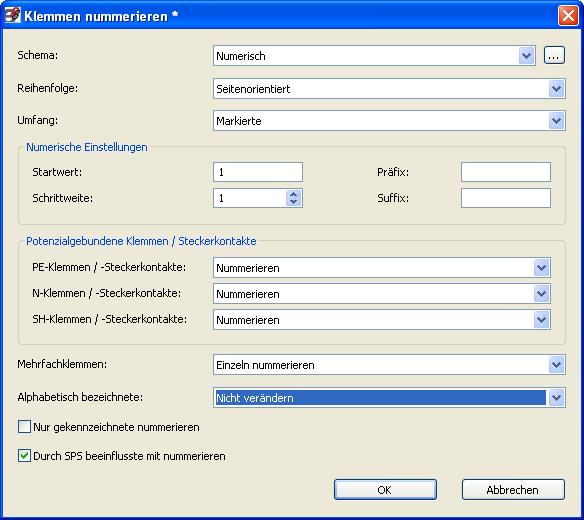584x520 pixels.
Task: Expand the Reihenfolge dropdown
Action: click(x=556, y=89)
